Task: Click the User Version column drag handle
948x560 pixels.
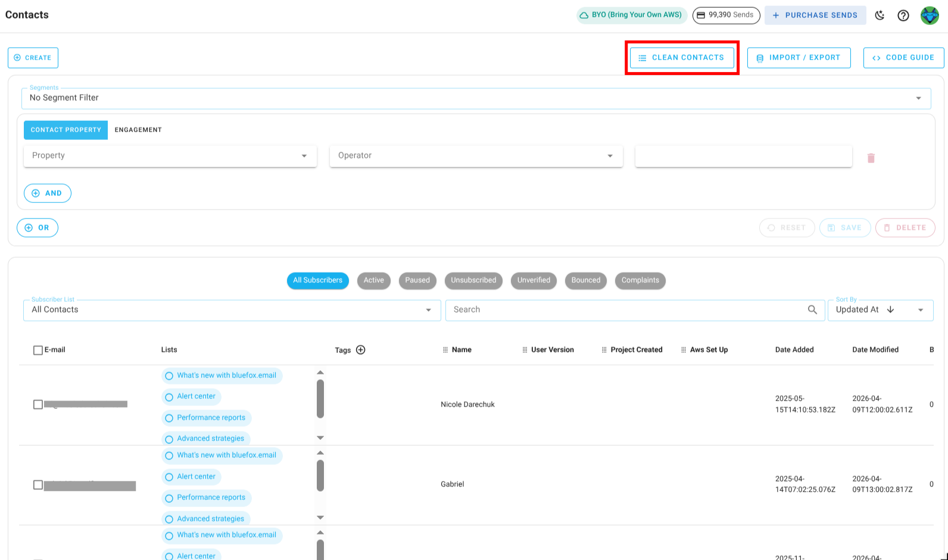Action: 525,350
